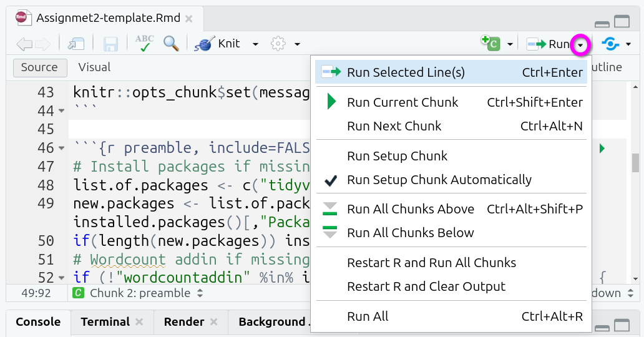The image size is (644, 337).
Task: Close the Terminal tab
Action: [x=139, y=322]
